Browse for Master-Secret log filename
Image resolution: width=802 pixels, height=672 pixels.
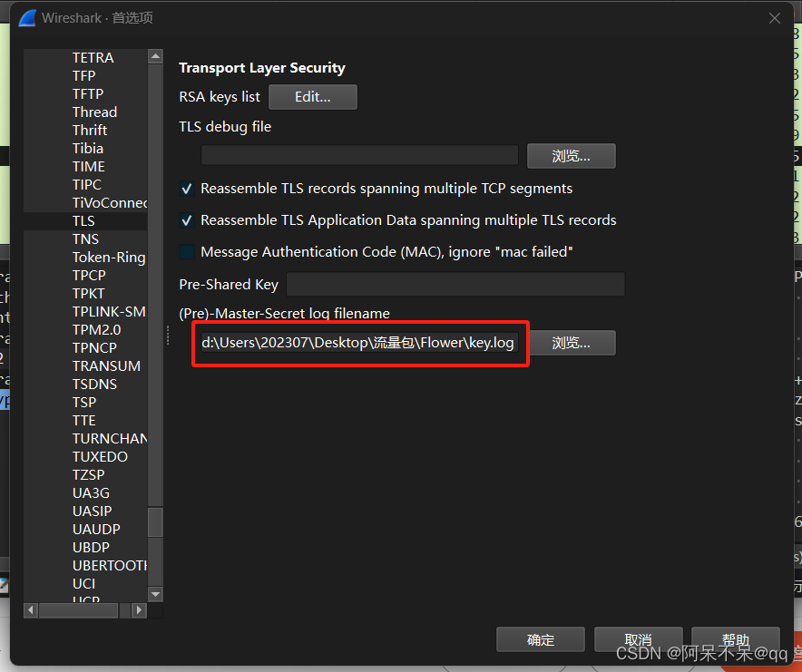[572, 343]
